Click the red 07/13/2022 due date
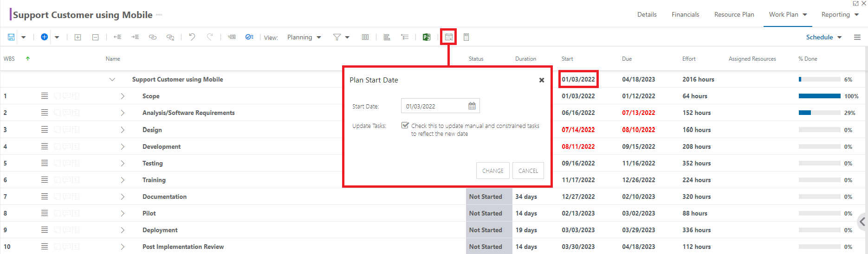 pos(638,113)
